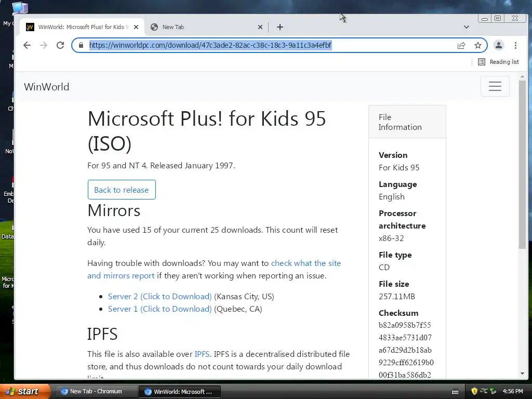Screen dimensions: 532x399
Task: Click the Microsoft Plus! for Kids 95 heading
Action: (207, 131)
